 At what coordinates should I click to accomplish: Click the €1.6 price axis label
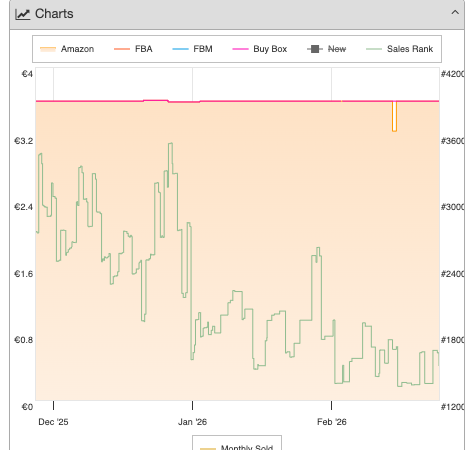[x=23, y=274]
